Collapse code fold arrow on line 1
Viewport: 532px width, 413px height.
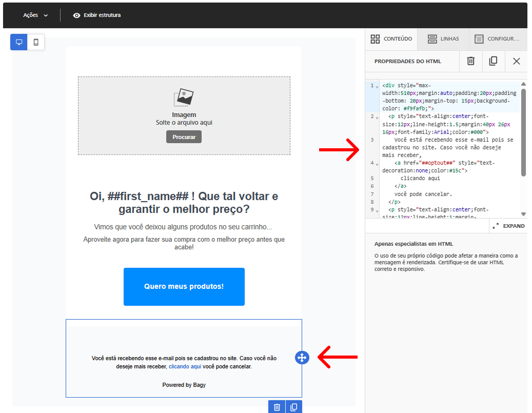point(377,87)
